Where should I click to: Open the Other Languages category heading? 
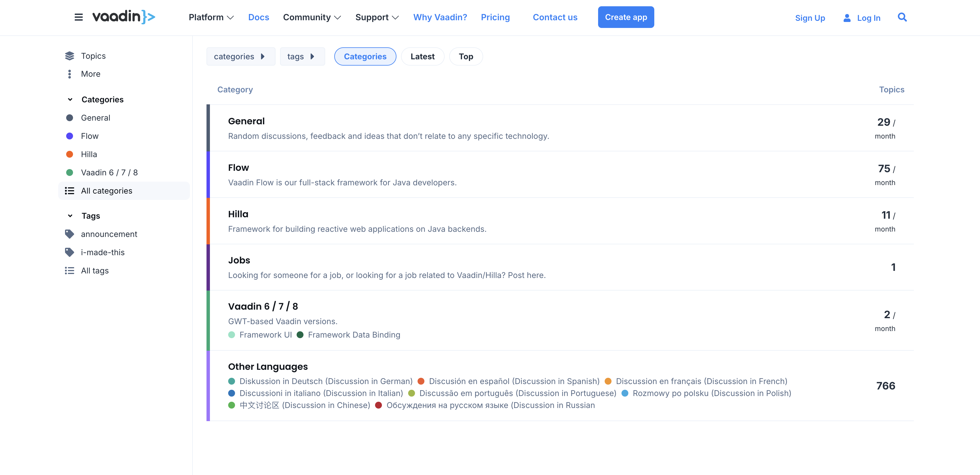click(268, 367)
